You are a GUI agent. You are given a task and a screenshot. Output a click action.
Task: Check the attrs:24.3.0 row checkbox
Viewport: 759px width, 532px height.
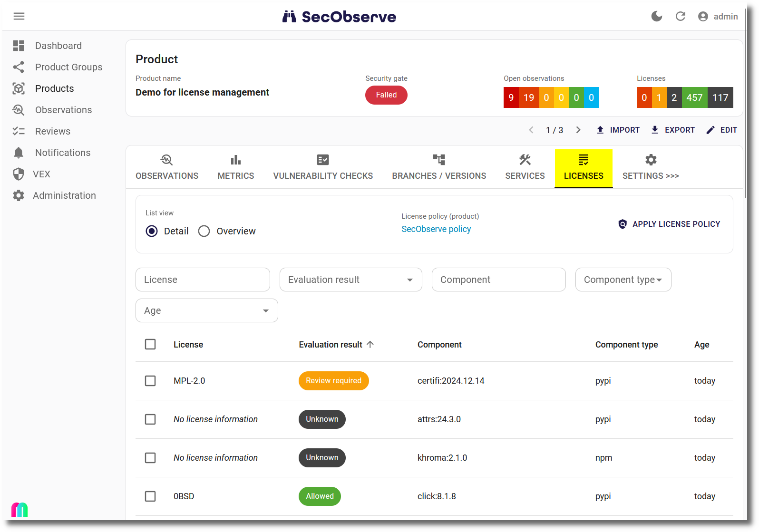pos(150,419)
